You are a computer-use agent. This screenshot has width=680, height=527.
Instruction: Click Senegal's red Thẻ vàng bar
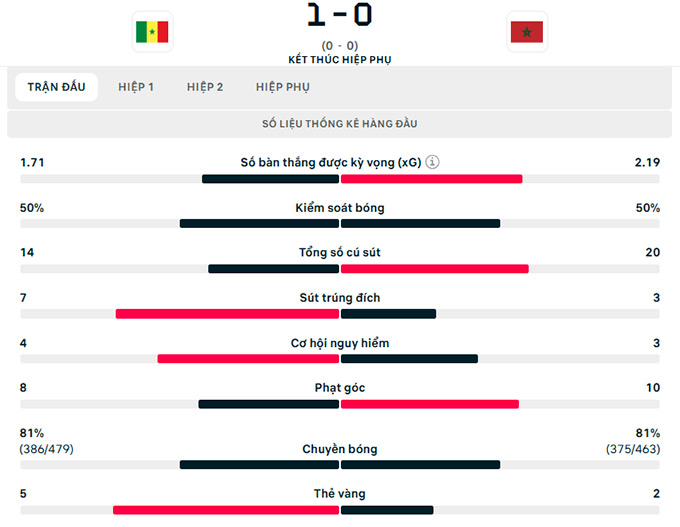click(x=226, y=510)
